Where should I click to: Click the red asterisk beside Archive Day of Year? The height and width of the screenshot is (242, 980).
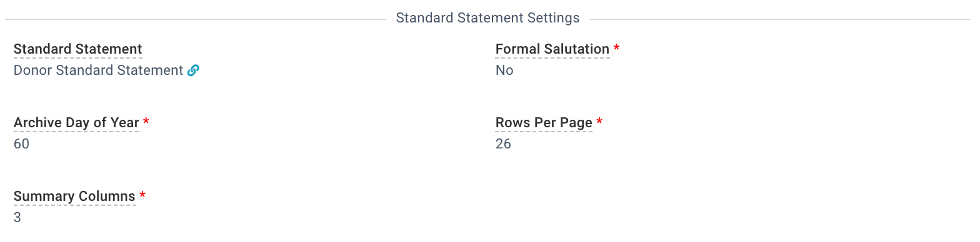(x=146, y=122)
